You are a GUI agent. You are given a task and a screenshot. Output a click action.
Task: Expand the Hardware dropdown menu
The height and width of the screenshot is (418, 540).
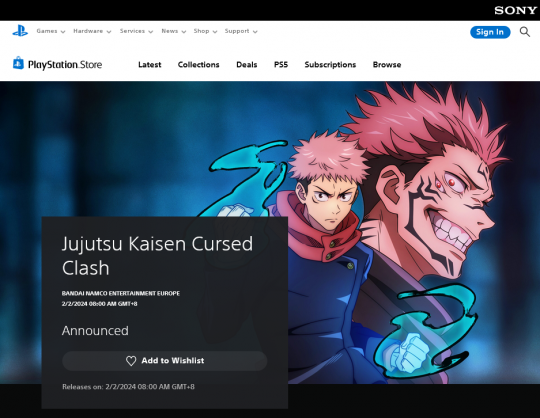(92, 31)
